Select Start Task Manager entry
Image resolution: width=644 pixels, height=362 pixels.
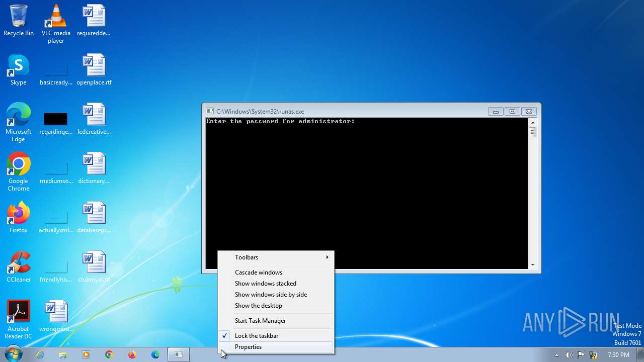[276, 321]
